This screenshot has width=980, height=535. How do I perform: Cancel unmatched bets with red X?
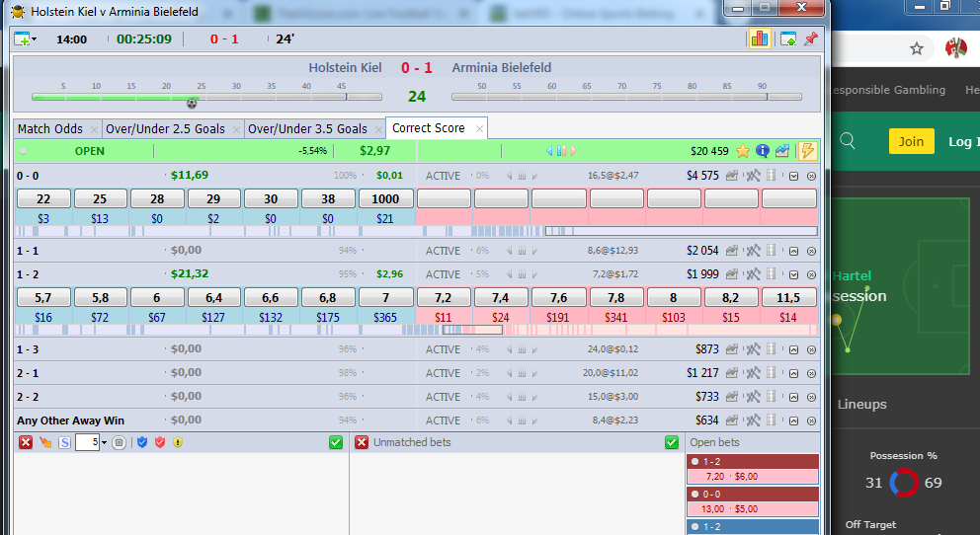pyautogui.click(x=362, y=442)
